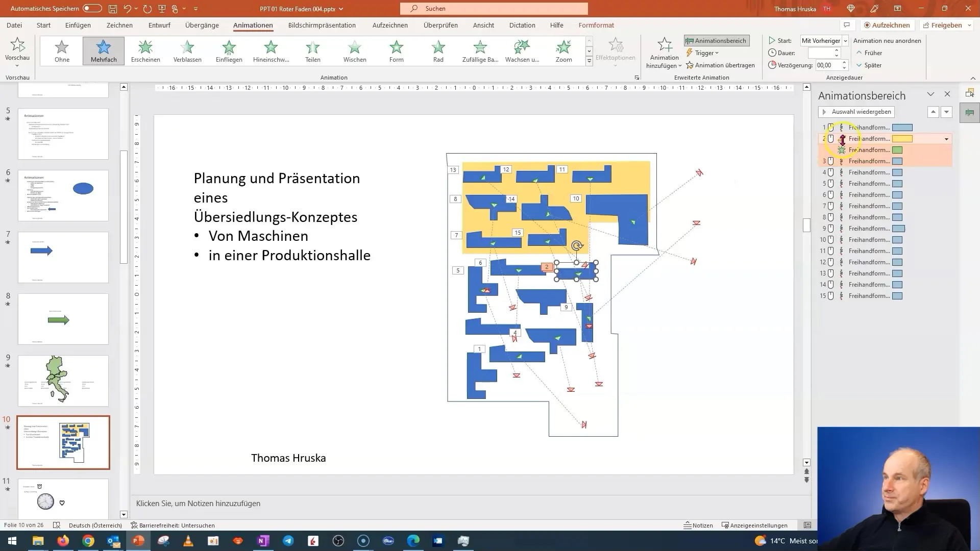Expand the animation gallery more arrow

tap(589, 61)
